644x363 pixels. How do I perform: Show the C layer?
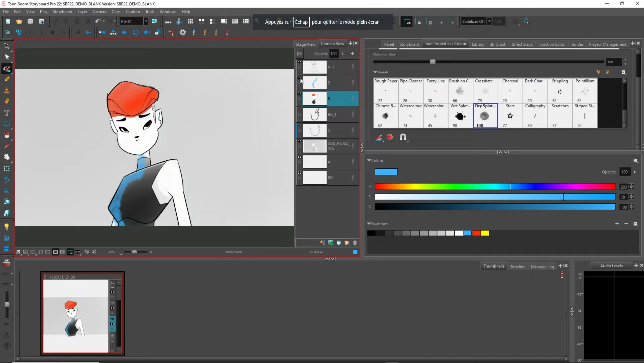[299, 126]
